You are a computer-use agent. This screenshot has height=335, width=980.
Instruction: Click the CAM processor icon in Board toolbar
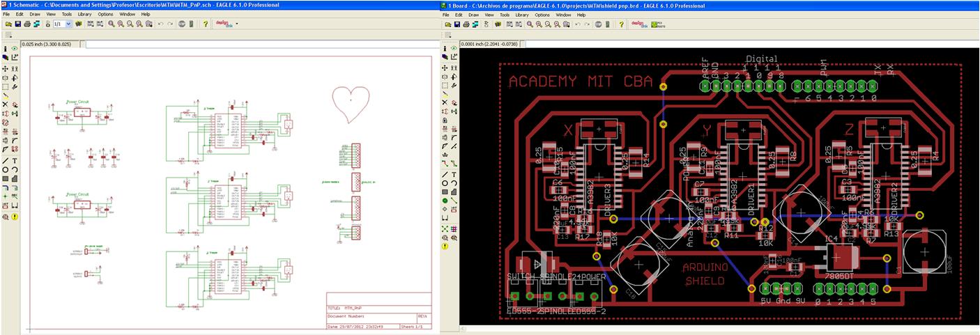click(475, 24)
